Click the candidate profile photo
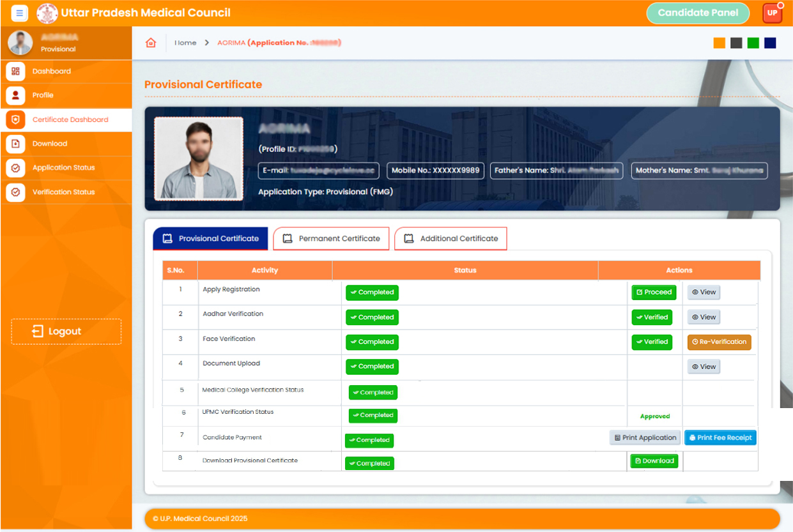 point(198,159)
